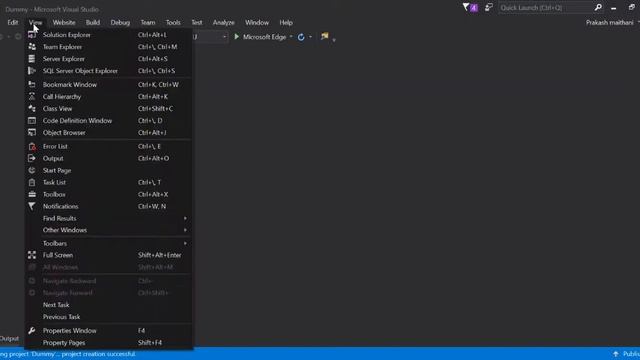Viewport: 640px width, 360px height.
Task: Click the Bookmark Window icon
Action: click(32, 84)
